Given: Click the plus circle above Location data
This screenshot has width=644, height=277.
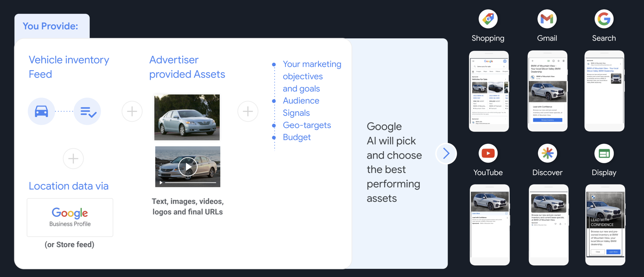Looking at the screenshot, I should (73, 158).
